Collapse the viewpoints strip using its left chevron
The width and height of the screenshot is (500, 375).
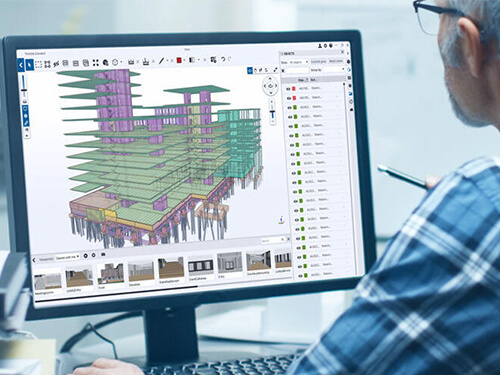34,260
